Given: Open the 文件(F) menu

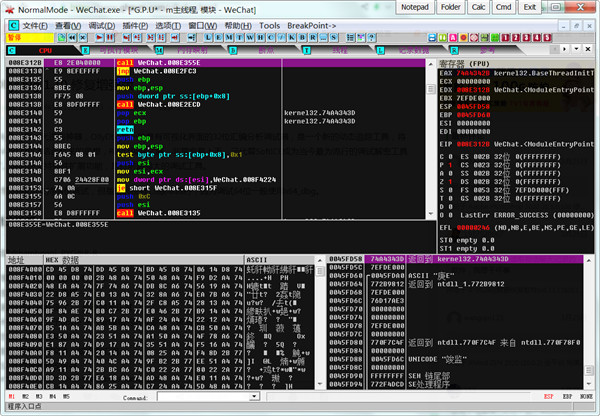Looking at the screenshot, I should tap(35, 26).
